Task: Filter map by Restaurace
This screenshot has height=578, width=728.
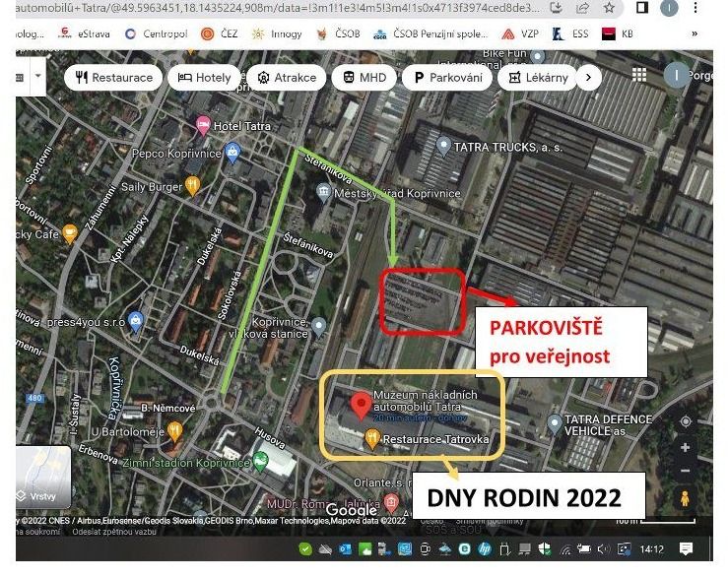Action: coord(113,78)
